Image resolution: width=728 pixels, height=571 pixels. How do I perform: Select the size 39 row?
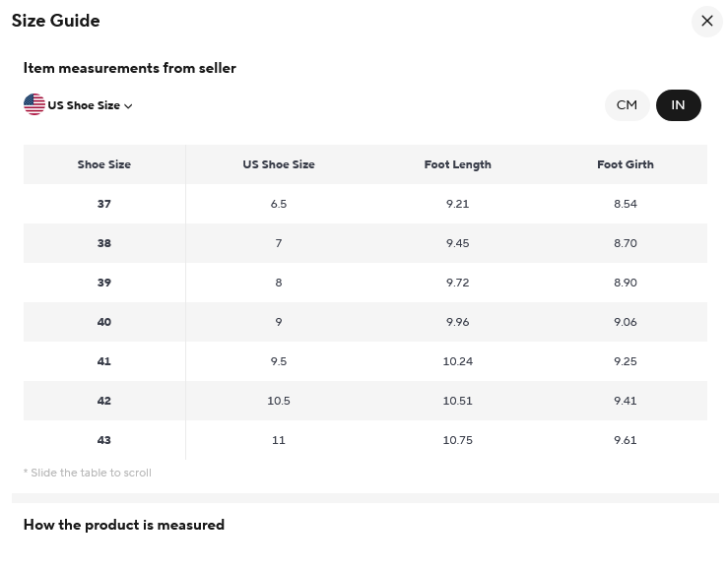pos(104,283)
